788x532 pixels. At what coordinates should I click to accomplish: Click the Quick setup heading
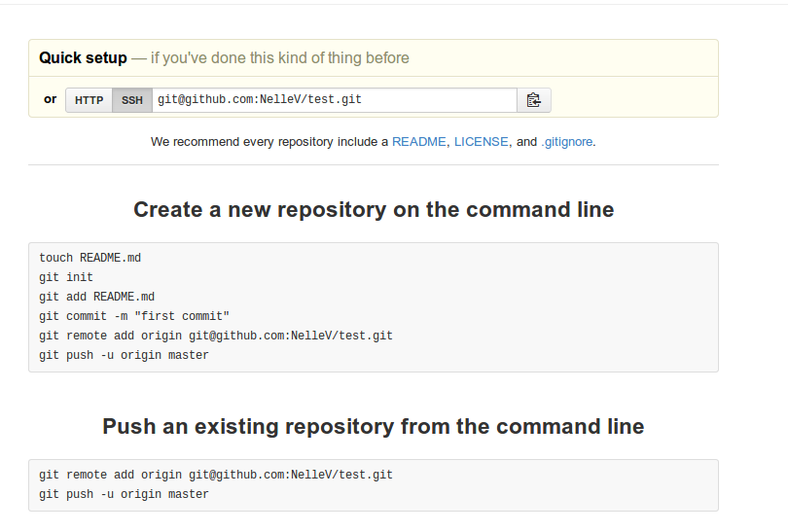(x=83, y=57)
